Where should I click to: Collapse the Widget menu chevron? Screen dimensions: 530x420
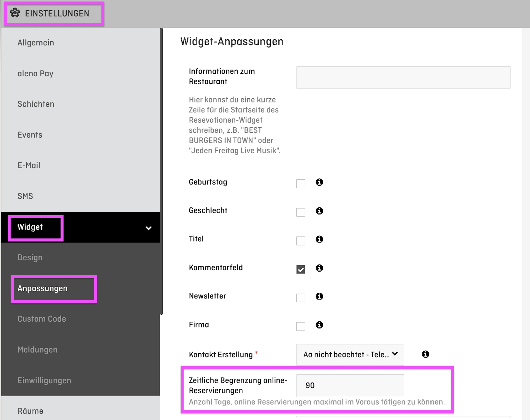point(148,228)
